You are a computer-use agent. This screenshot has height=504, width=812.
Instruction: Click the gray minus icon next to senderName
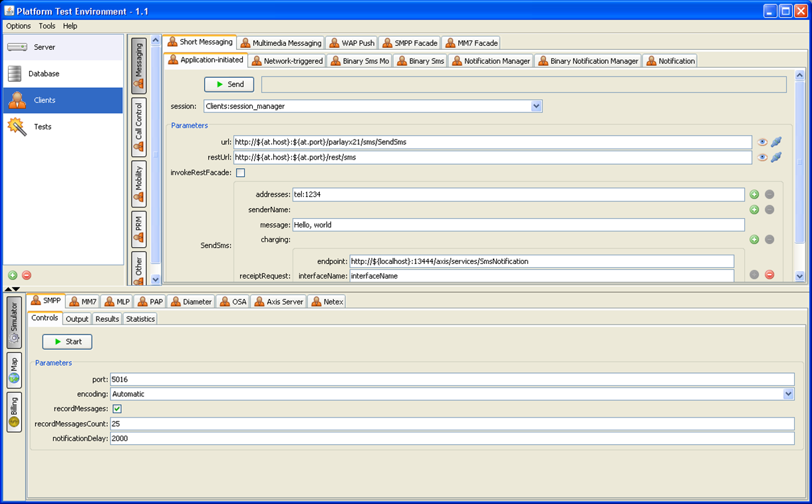769,209
